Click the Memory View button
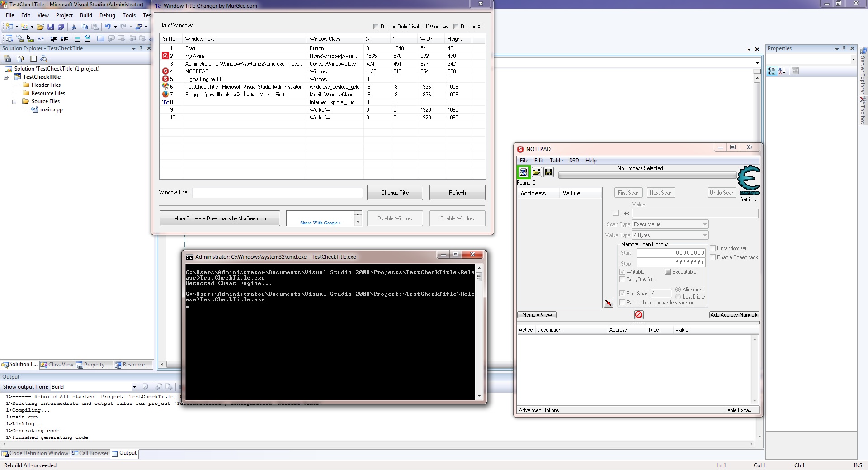Screen dimensions: 868x470 tap(537, 315)
